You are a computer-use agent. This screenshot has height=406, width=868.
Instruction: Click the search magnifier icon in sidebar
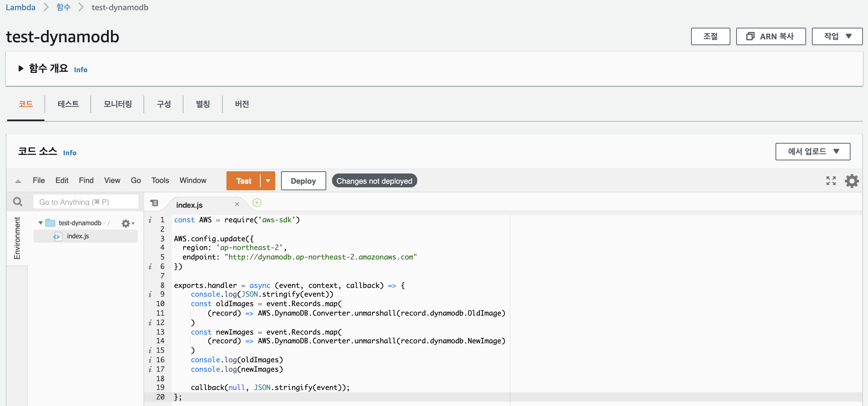point(17,202)
